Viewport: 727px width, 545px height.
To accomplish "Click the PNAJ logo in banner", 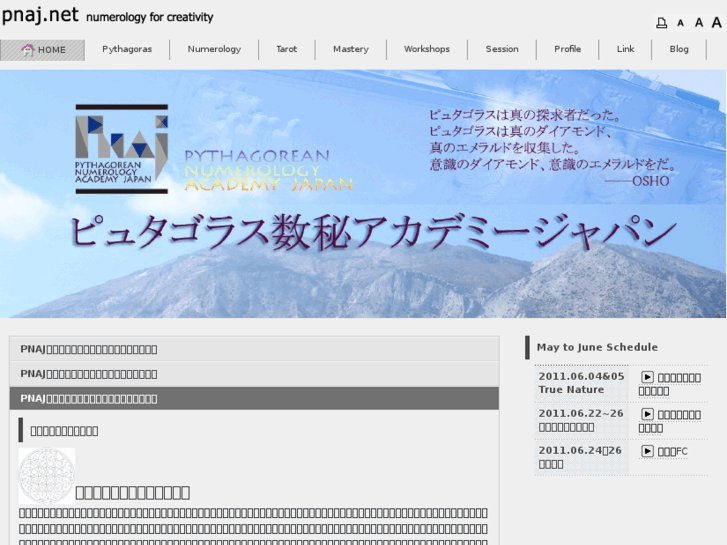I will click(121, 149).
